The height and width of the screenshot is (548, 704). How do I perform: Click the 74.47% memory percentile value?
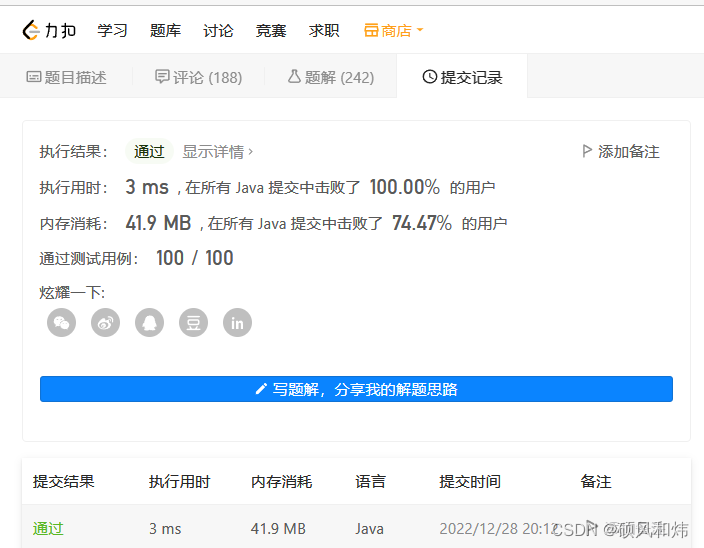[x=422, y=223]
